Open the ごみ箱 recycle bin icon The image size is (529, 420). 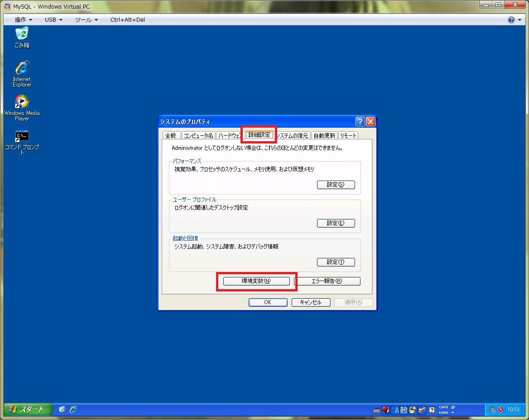(22, 38)
